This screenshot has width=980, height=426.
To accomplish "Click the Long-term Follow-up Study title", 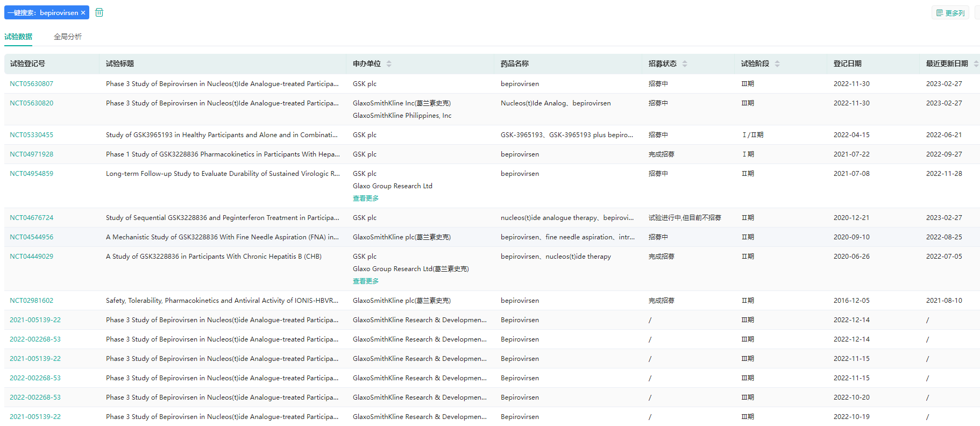I will click(x=223, y=174).
